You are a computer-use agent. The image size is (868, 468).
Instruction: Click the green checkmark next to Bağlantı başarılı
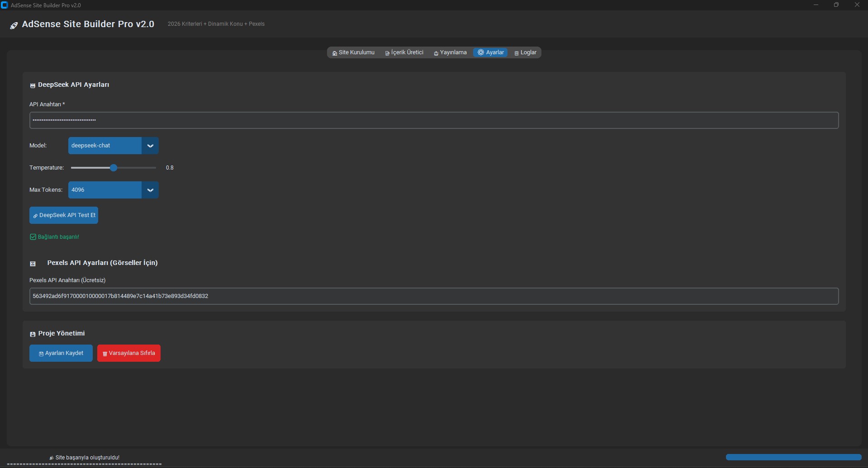[33, 237]
